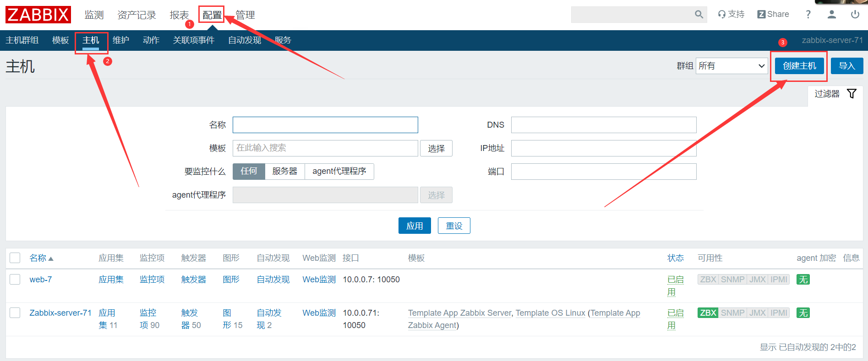Click 选择 button next to 模板 field
Viewport: 868px width, 361px height.
click(x=436, y=148)
